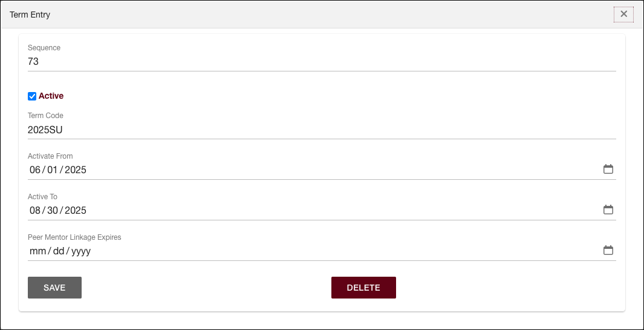Click the Active checkbox label text
The width and height of the screenshot is (644, 330).
point(51,96)
